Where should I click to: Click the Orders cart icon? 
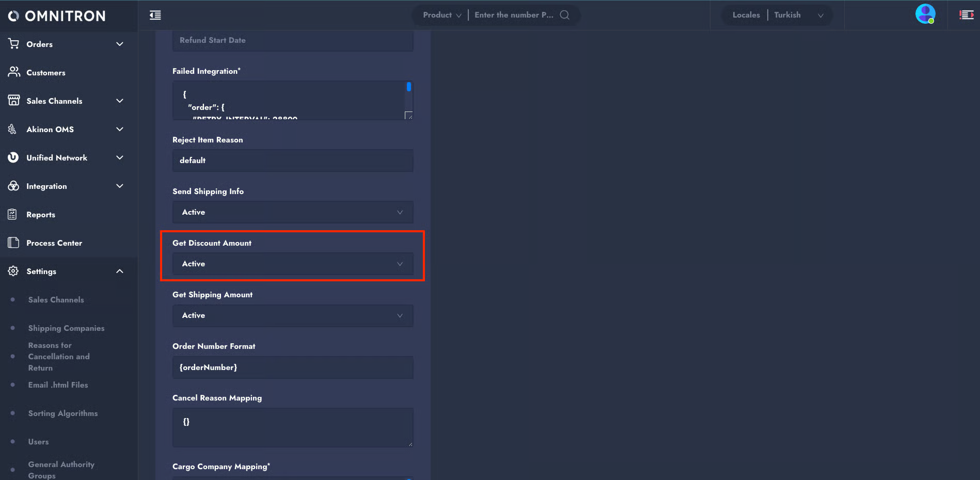(x=14, y=44)
